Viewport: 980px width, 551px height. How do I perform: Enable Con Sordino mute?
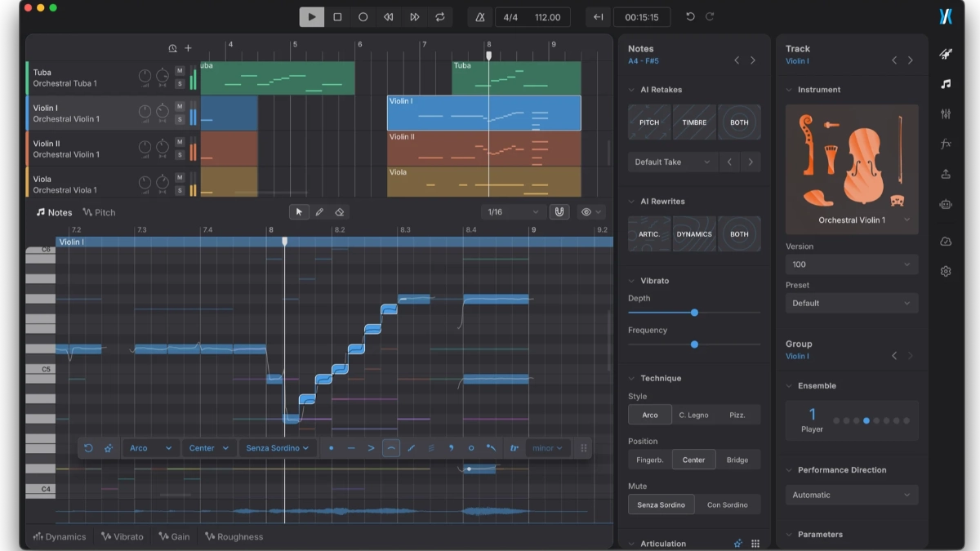point(728,504)
